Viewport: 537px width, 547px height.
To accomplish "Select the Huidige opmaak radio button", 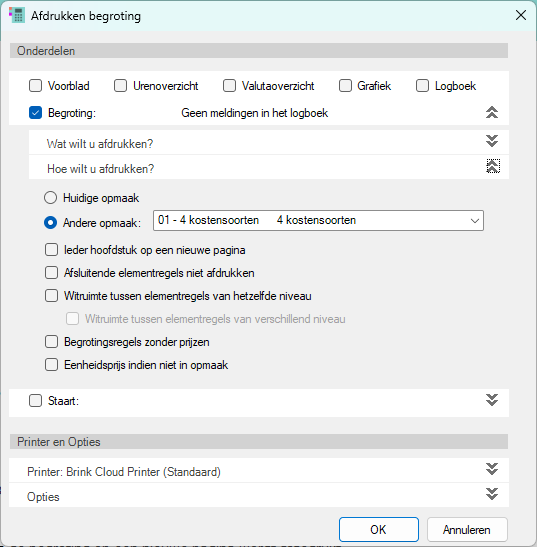I will (x=50, y=197).
